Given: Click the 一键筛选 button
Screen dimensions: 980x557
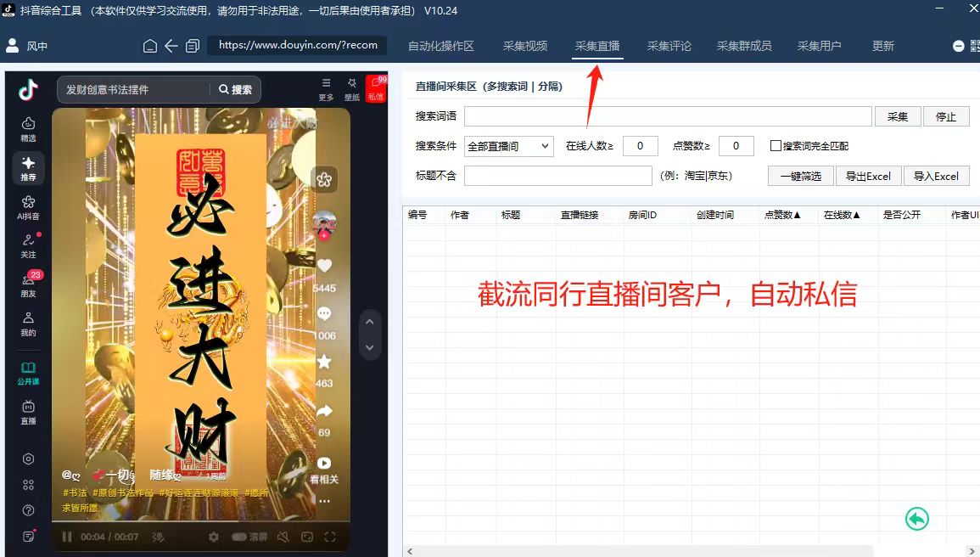Looking at the screenshot, I should click(x=800, y=176).
